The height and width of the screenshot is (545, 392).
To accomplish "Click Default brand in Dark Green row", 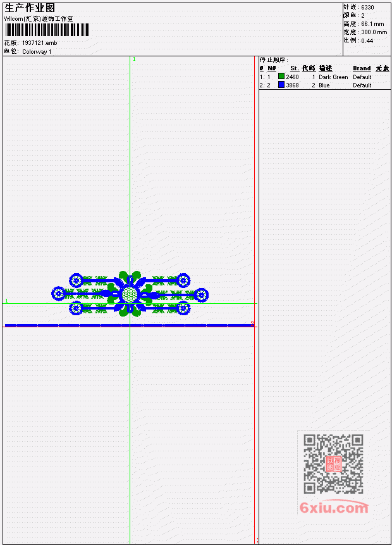I will [362, 77].
